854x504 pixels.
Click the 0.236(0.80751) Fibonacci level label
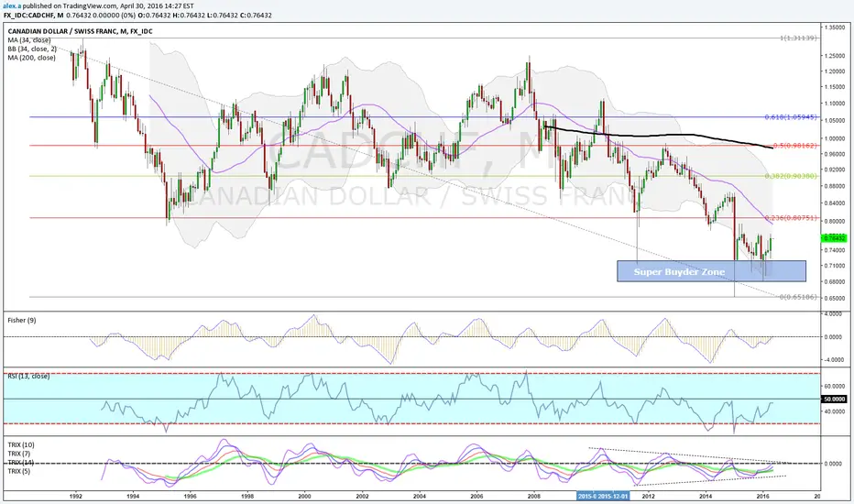click(x=790, y=218)
